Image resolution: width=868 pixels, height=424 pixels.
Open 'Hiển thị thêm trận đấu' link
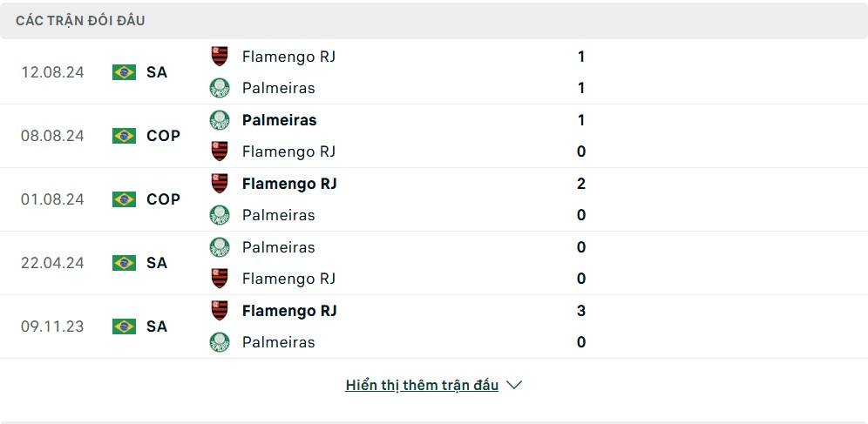click(422, 386)
